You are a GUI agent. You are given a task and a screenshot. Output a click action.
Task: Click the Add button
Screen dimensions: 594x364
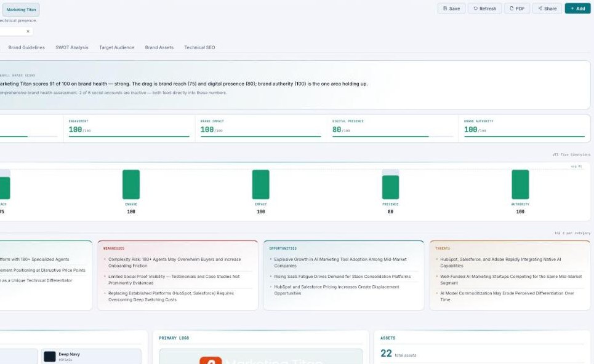point(577,9)
